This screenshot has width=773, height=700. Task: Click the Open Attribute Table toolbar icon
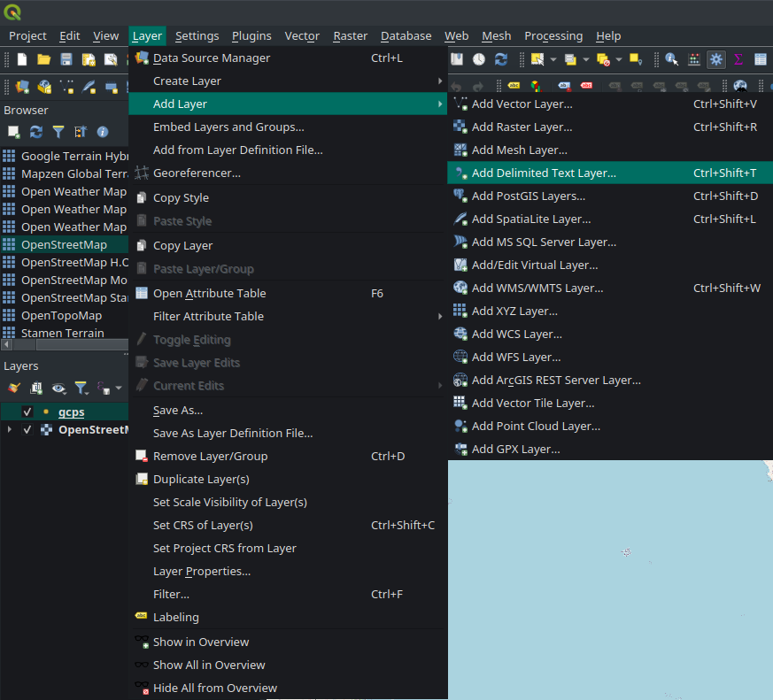761,59
